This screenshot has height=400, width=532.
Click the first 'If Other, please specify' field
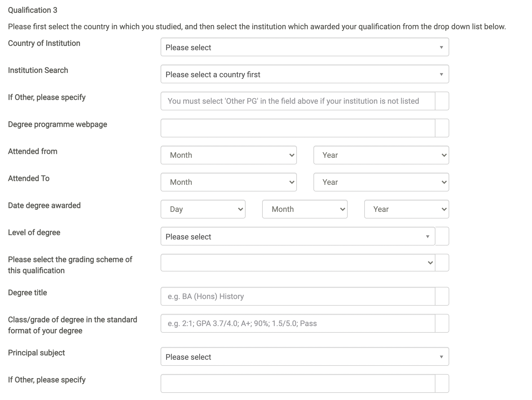297,101
